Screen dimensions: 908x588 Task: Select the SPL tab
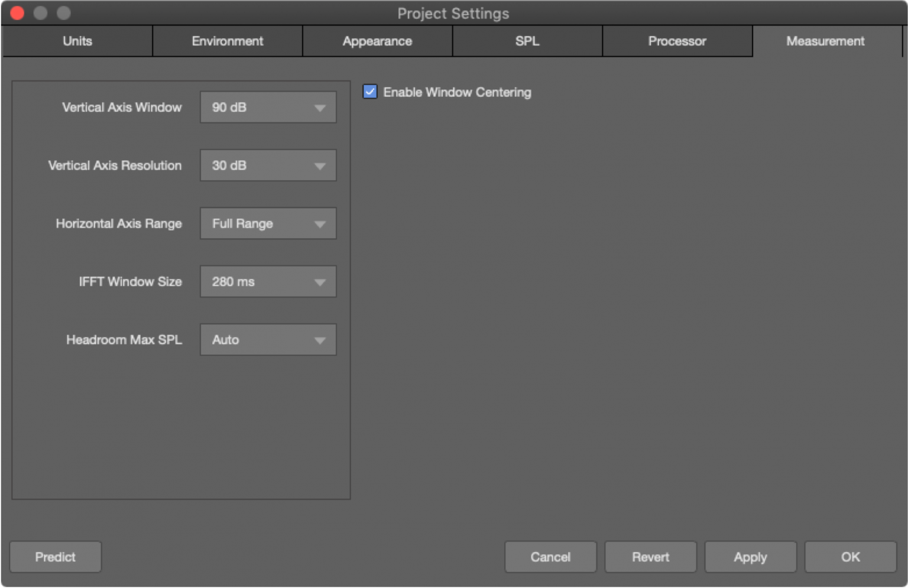(x=527, y=41)
